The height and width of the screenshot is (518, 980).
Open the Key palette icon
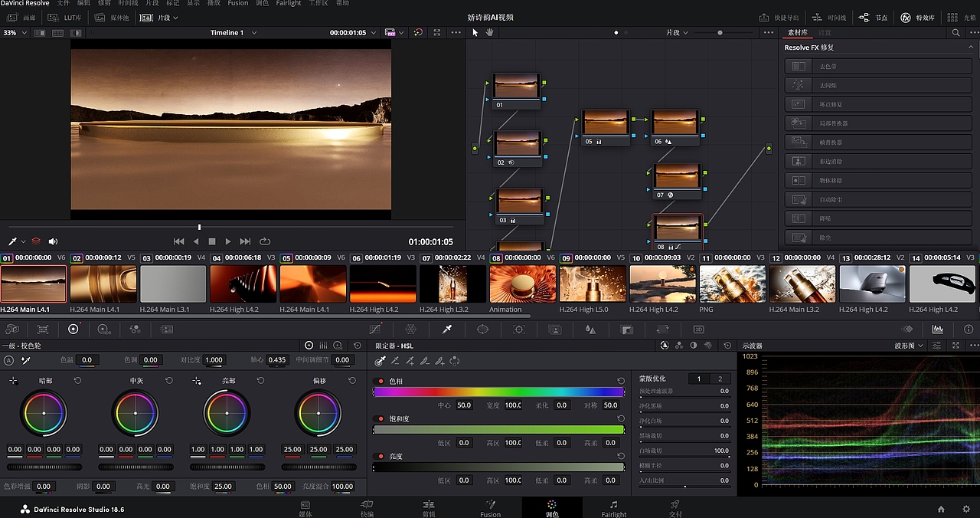[627, 329]
